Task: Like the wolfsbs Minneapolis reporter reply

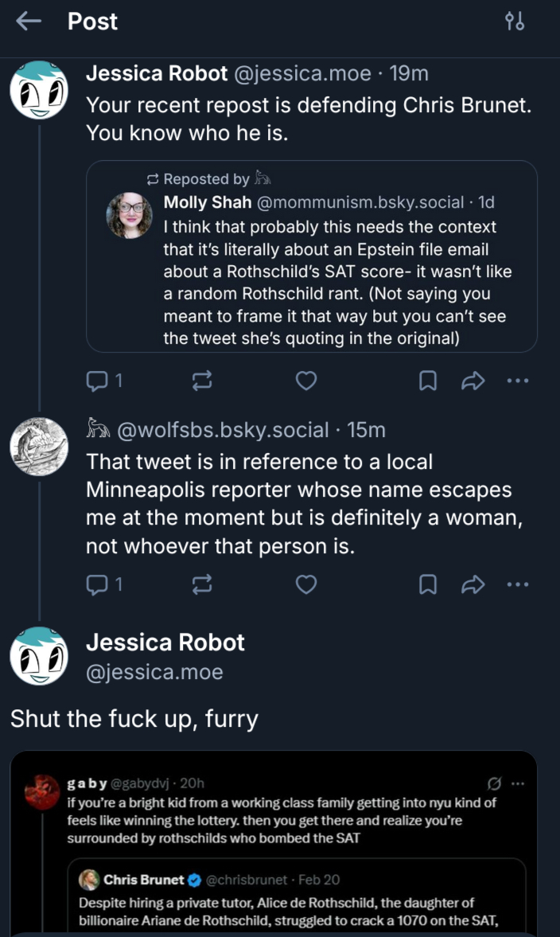Action: point(306,585)
